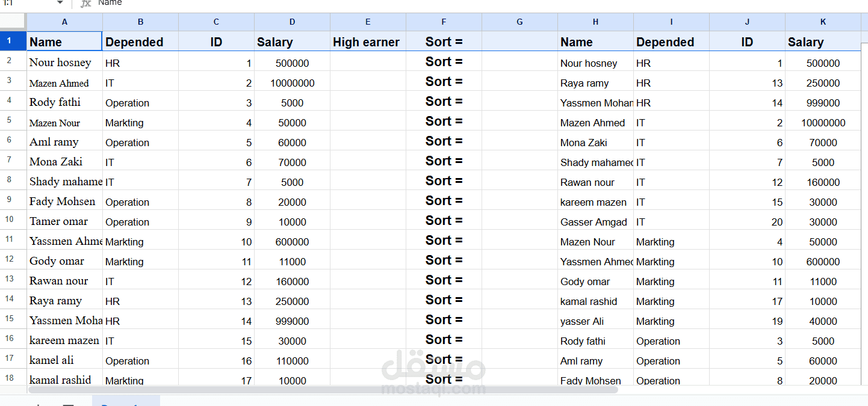Screen dimensions: 868x406
Task: Select the cell containing Nour hosney in column A
Action: pyautogui.click(x=64, y=62)
